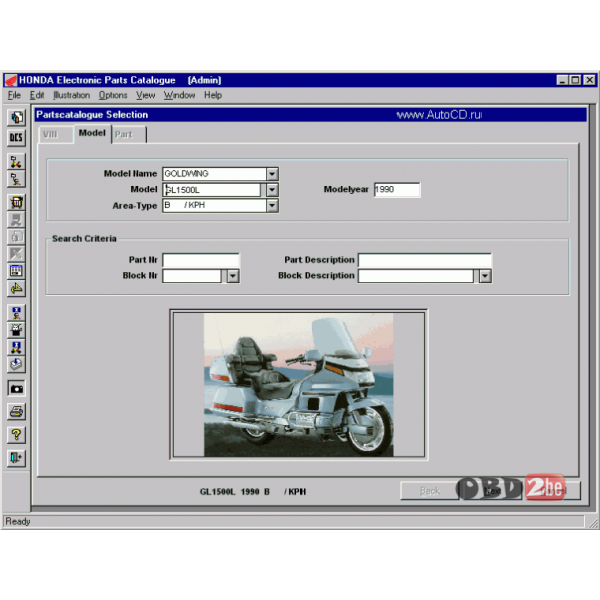Click the 'Search Criteria' group label
This screenshot has width=600, height=600.
point(84,238)
